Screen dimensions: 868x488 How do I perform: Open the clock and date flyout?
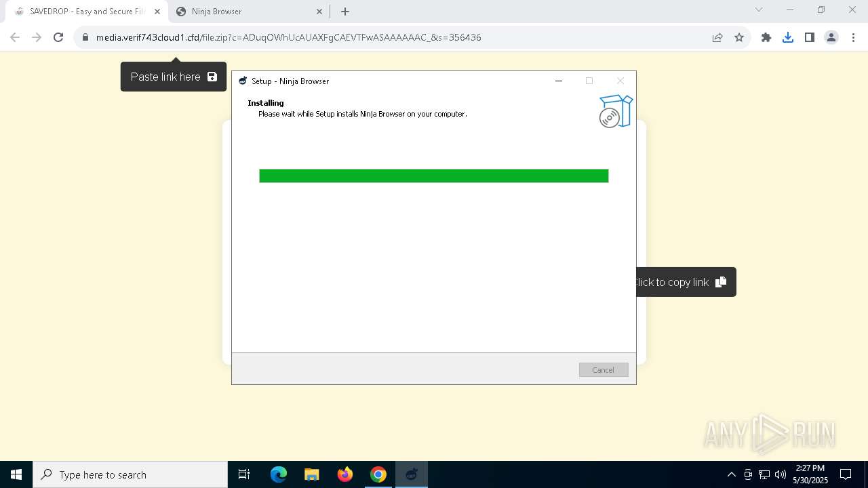(810, 474)
